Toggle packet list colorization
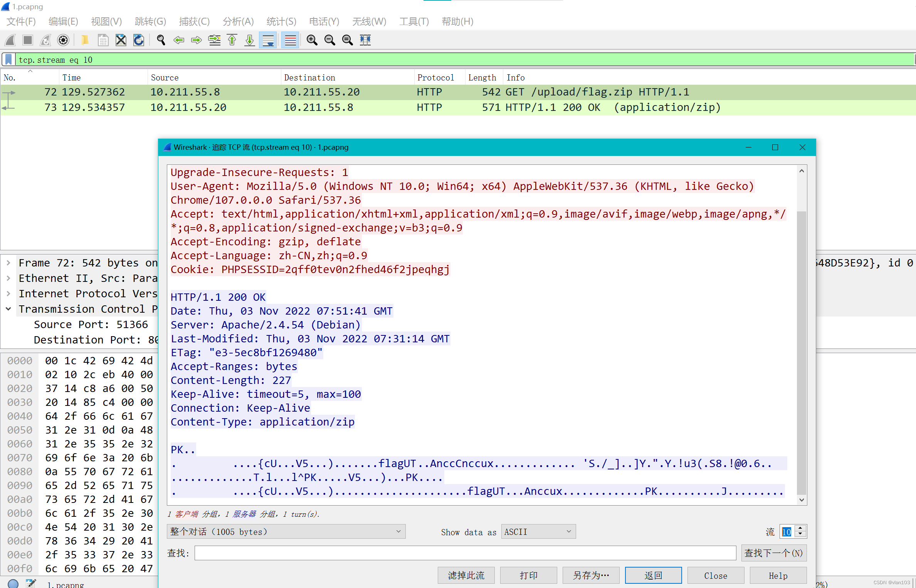The height and width of the screenshot is (588, 916). coord(290,40)
